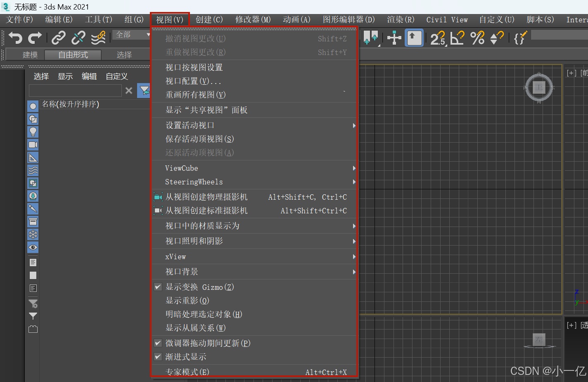The image size is (588, 382).
Task: Open the 渲染(R) menu
Action: pos(401,19)
